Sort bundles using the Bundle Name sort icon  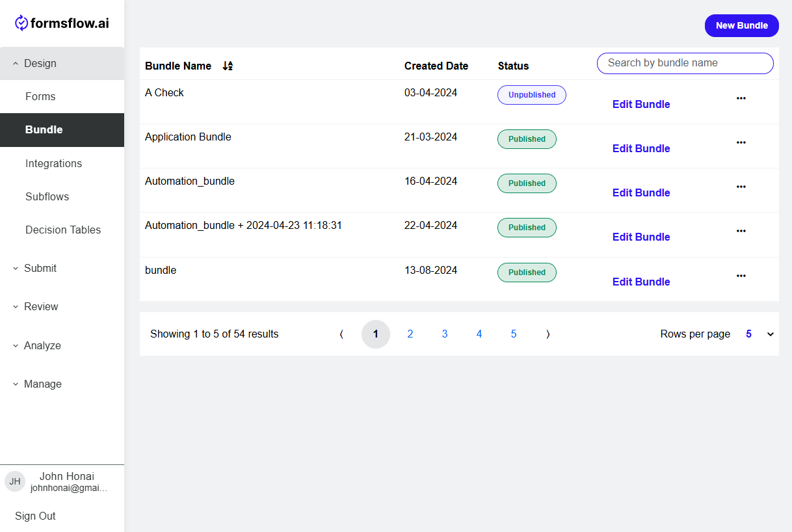point(227,66)
